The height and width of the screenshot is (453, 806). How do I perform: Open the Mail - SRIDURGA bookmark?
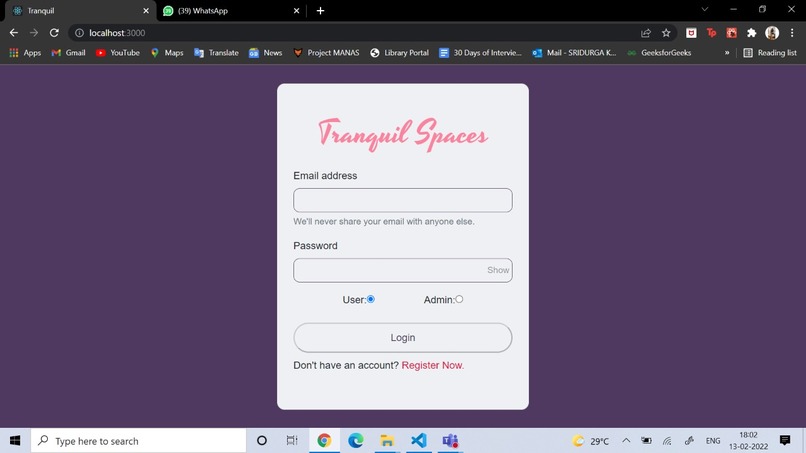pyautogui.click(x=574, y=52)
